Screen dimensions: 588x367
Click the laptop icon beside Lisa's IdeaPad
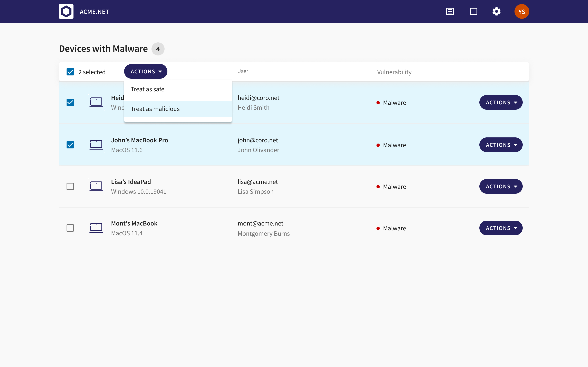coord(96,186)
